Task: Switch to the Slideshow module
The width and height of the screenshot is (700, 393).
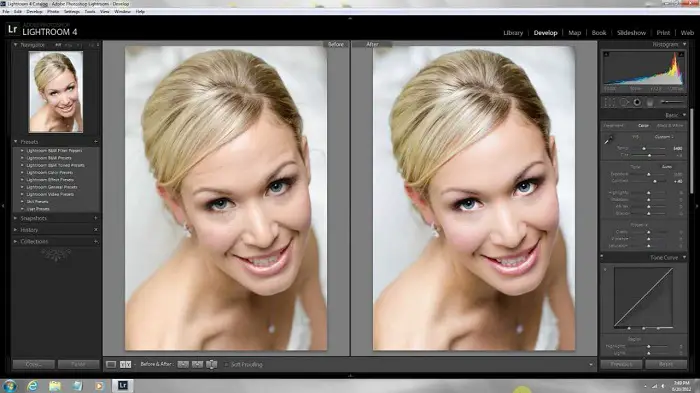Action: pos(631,33)
